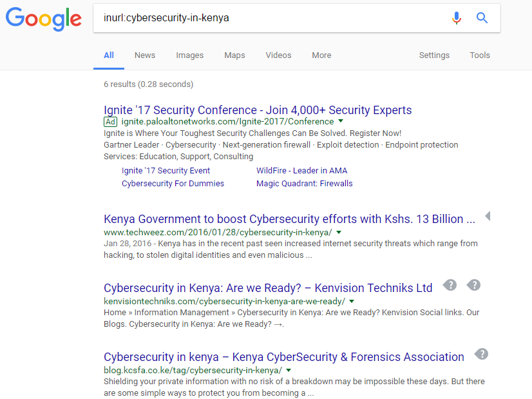Expand dropdown arrow next to ignite.paloaltonetworks.com URL
The image size is (532, 399).
(x=341, y=121)
